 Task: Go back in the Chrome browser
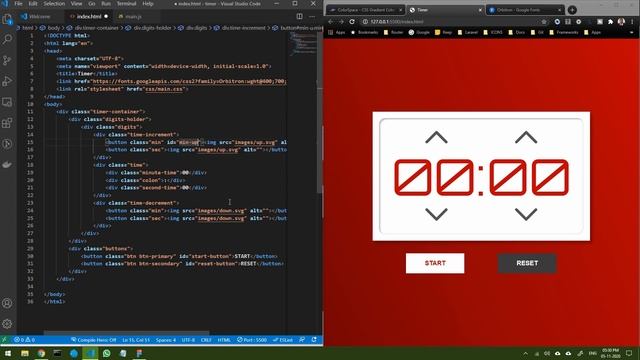point(331,22)
